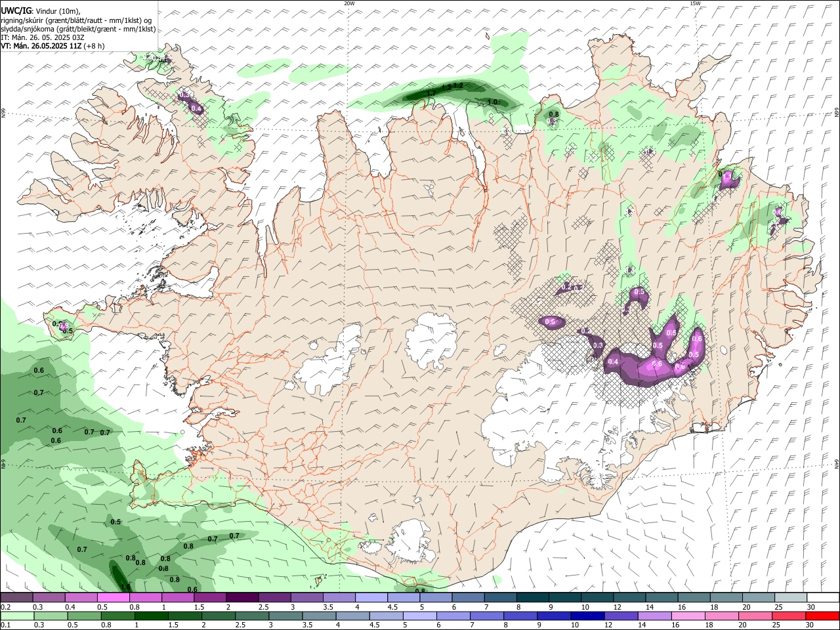The image size is (840, 630).
Task: Click the orchid 0.4 swatch in the top legend row
Action: point(81,598)
